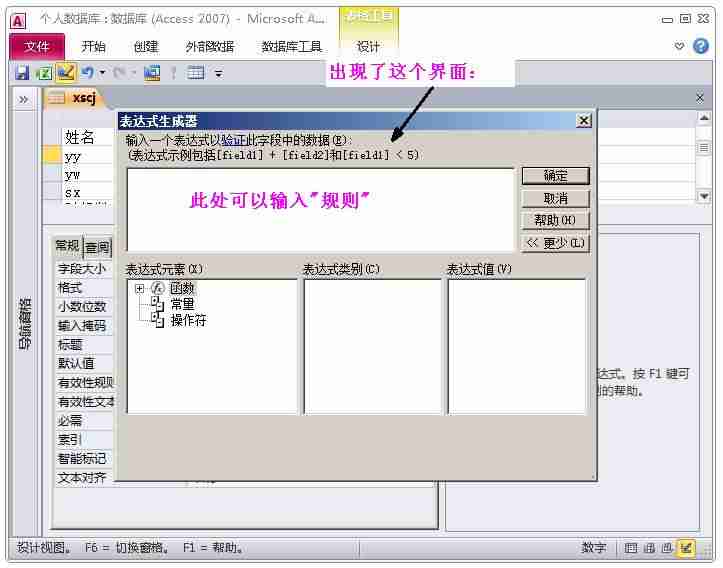Collapse the ribbon with the chevron icon
723x568 pixels.
click(679, 46)
